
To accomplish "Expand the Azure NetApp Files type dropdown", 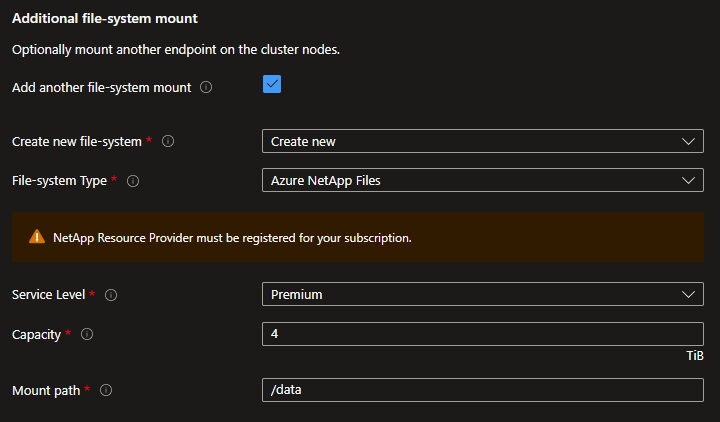I will coord(482,181).
